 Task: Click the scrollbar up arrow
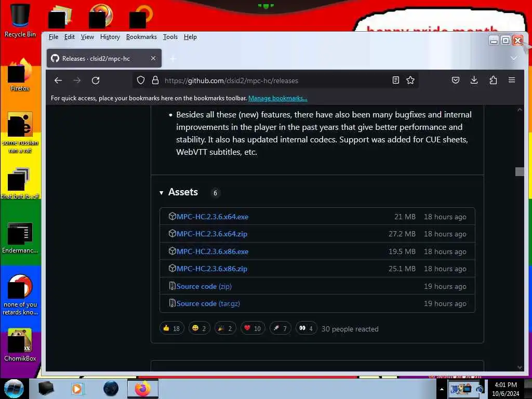[520, 110]
